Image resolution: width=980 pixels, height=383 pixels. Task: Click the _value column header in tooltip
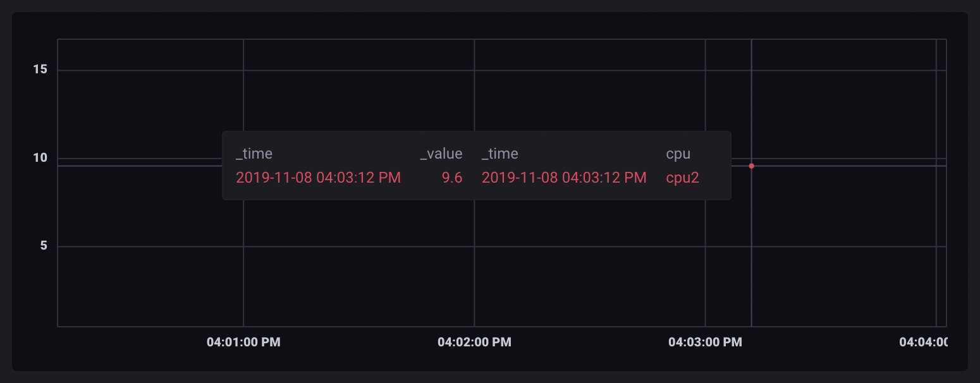(441, 154)
